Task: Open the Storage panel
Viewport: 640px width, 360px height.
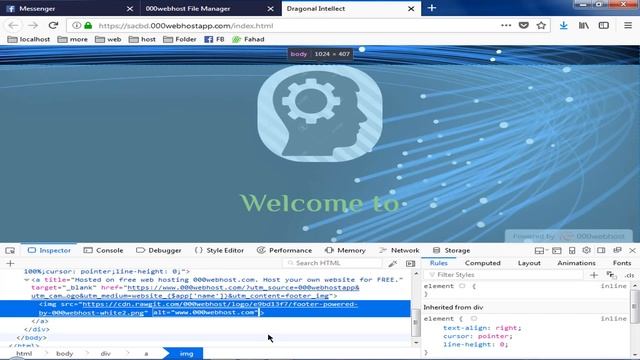Action: tap(451, 250)
